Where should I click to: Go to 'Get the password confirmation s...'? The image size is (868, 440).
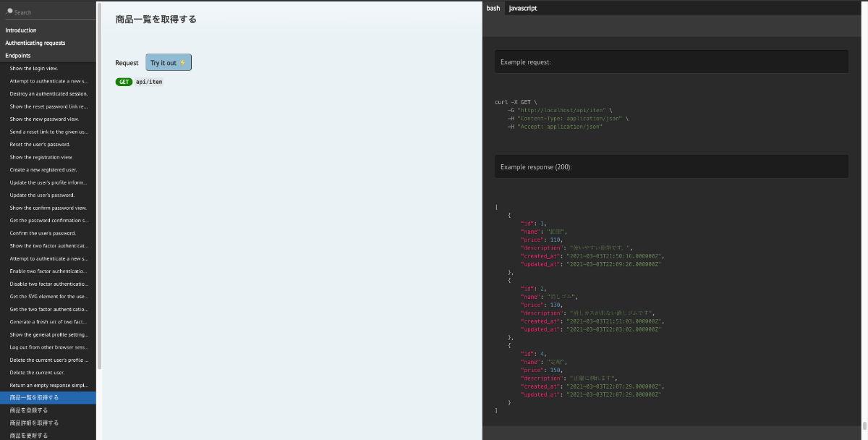coord(48,220)
